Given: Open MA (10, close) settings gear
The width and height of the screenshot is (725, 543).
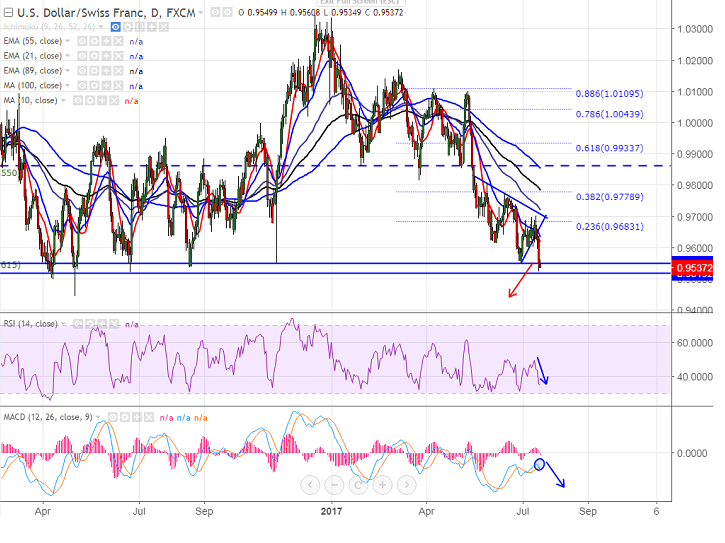Looking at the screenshot, I should pos(90,100).
